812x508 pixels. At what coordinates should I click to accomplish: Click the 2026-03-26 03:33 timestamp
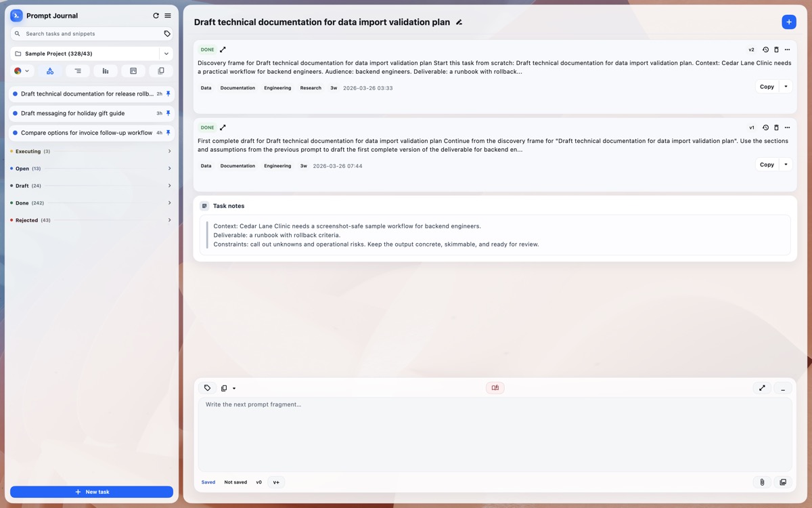368,88
